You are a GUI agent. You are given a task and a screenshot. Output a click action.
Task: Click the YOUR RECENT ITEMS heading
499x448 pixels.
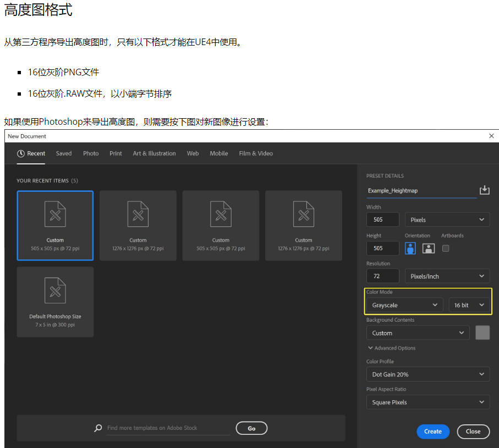tap(47, 181)
